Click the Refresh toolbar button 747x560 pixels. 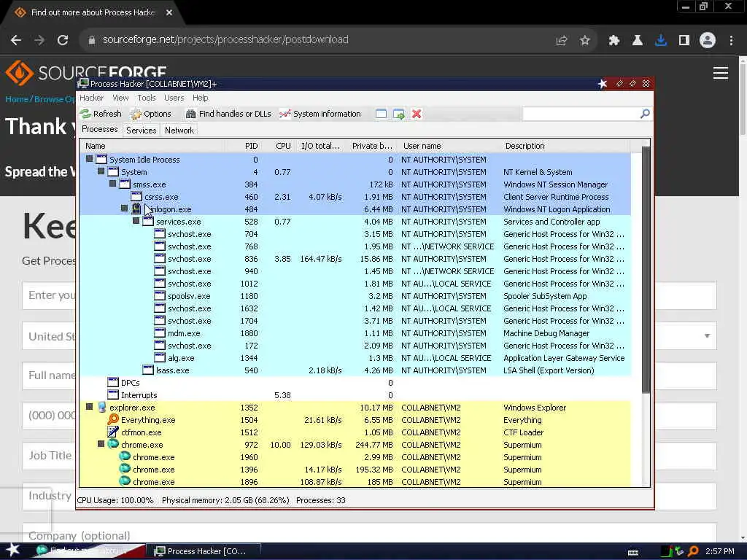click(x=101, y=114)
